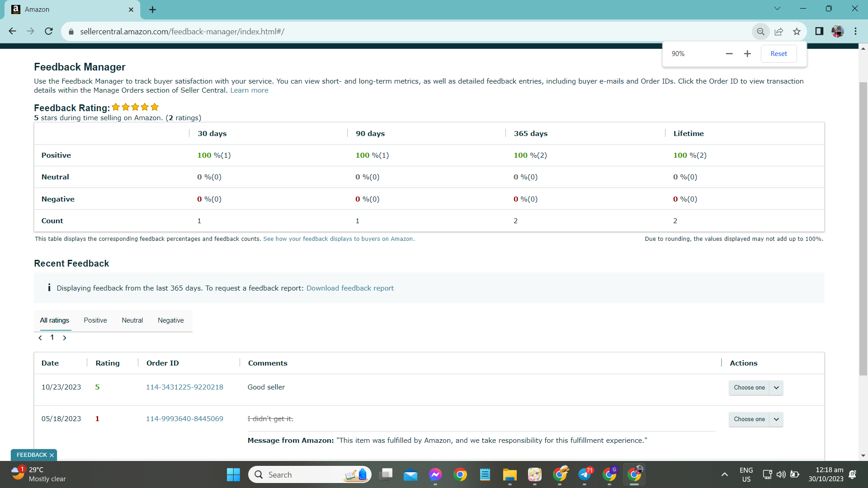This screenshot has height=488, width=868.
Task: Click the scrollbar up arrow
Action: [x=863, y=48]
